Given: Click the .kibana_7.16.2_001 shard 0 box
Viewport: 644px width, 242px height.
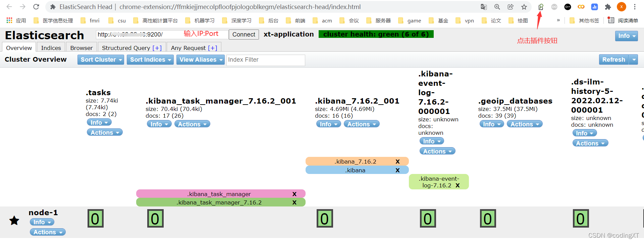Looking at the screenshot, I should point(325,219).
